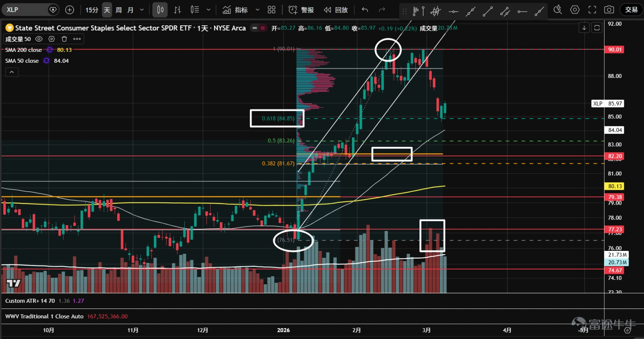Click the 74.67 red price label
Image resolution: width=644 pixels, height=339 pixels.
(615, 270)
